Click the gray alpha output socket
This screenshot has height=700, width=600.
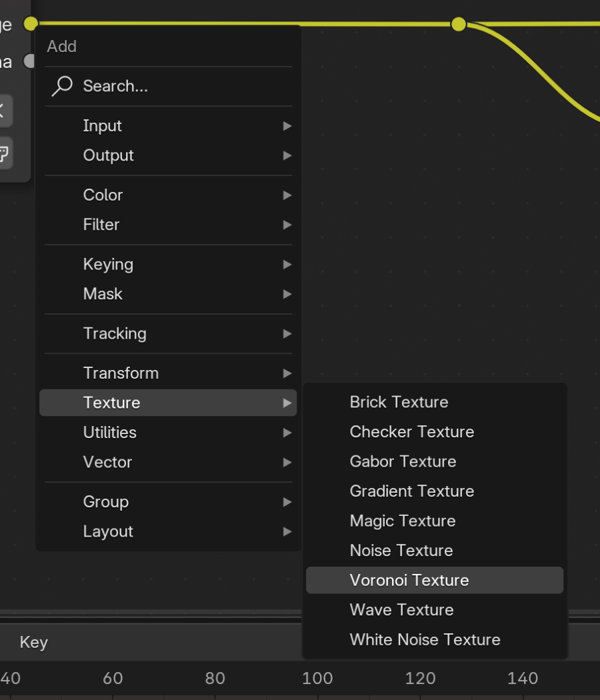click(x=29, y=61)
